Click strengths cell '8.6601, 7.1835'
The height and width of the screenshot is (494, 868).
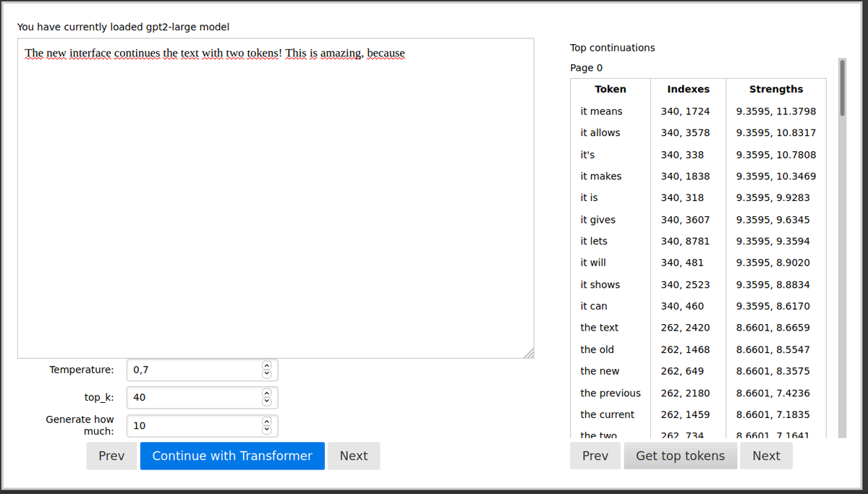coord(776,414)
